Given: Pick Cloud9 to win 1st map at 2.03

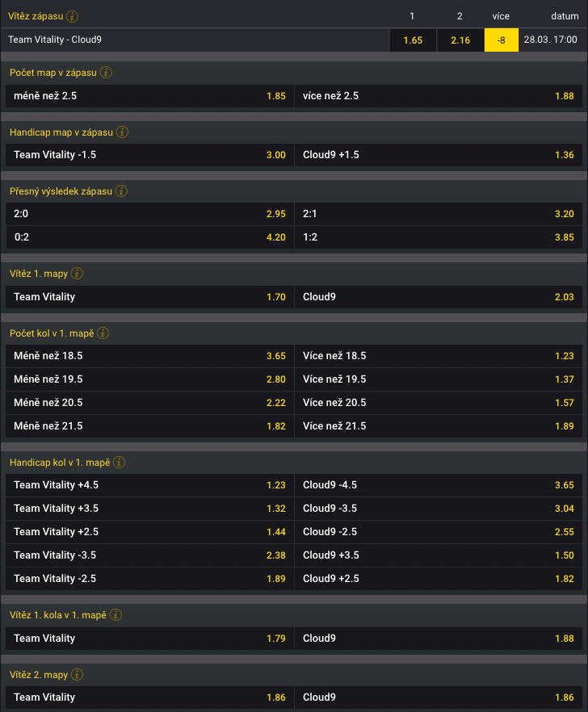Looking at the screenshot, I should (x=439, y=297).
